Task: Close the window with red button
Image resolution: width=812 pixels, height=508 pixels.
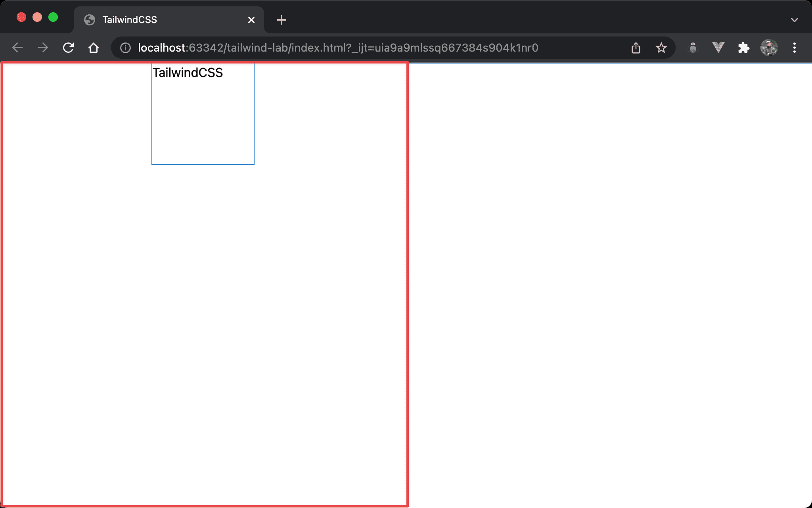Action: point(21,17)
